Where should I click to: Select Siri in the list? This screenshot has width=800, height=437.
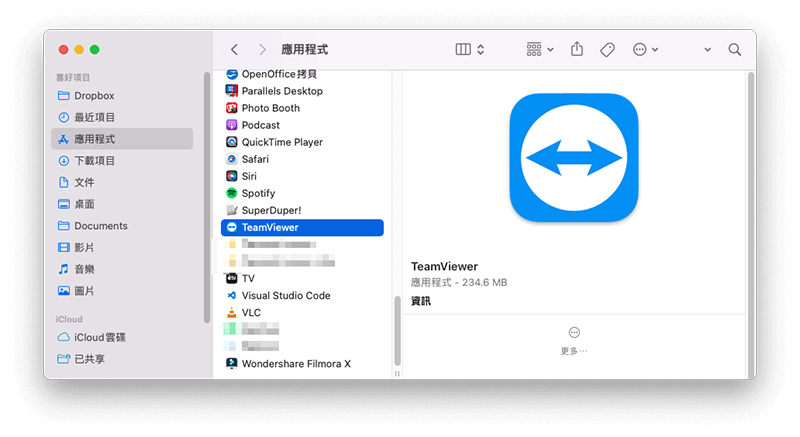302,176
